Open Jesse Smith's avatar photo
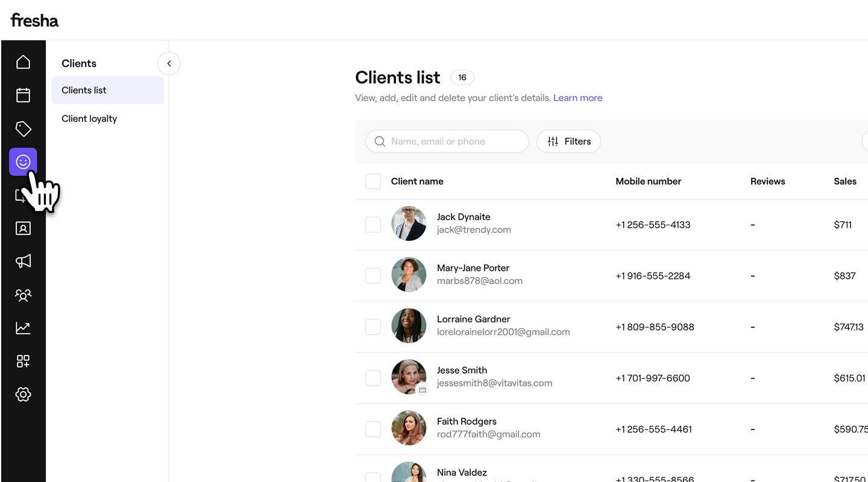The image size is (868, 482). click(x=409, y=377)
